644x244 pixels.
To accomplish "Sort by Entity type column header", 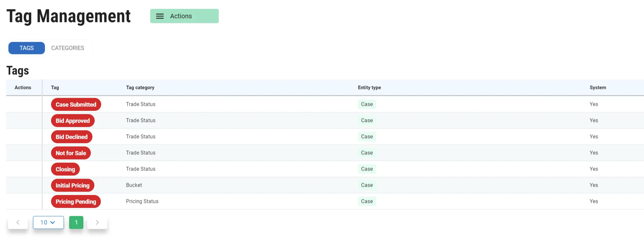I will (x=369, y=87).
